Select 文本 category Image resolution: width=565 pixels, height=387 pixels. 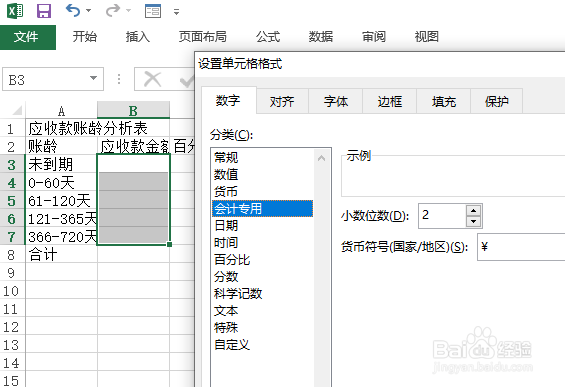262,310
